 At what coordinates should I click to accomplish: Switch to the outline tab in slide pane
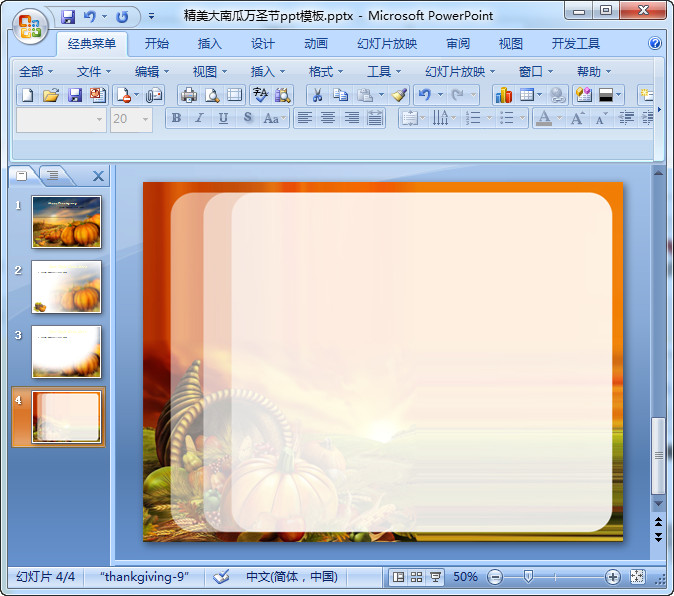[x=53, y=175]
